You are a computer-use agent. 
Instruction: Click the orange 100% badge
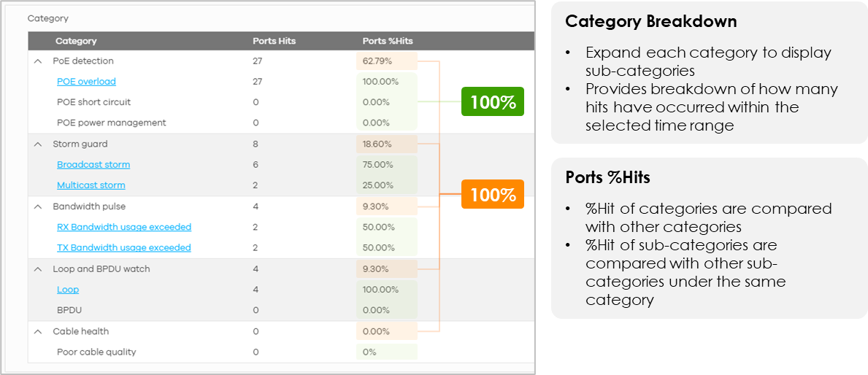click(x=493, y=195)
